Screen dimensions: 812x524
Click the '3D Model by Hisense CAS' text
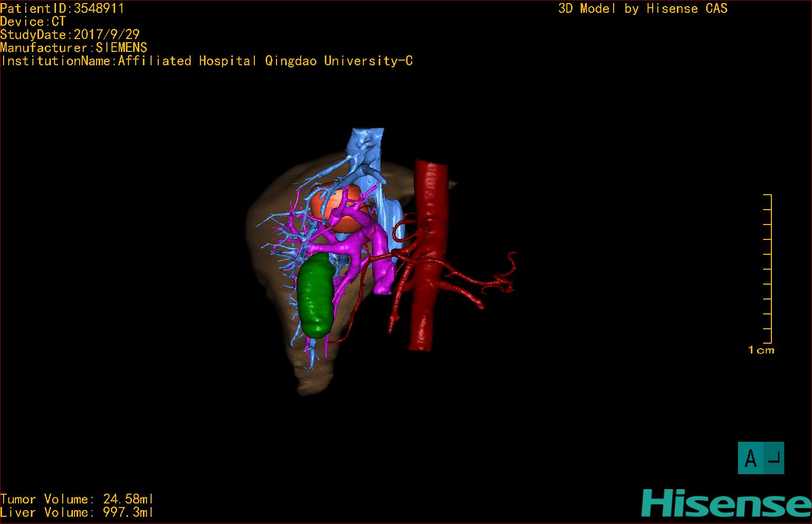(643, 8)
